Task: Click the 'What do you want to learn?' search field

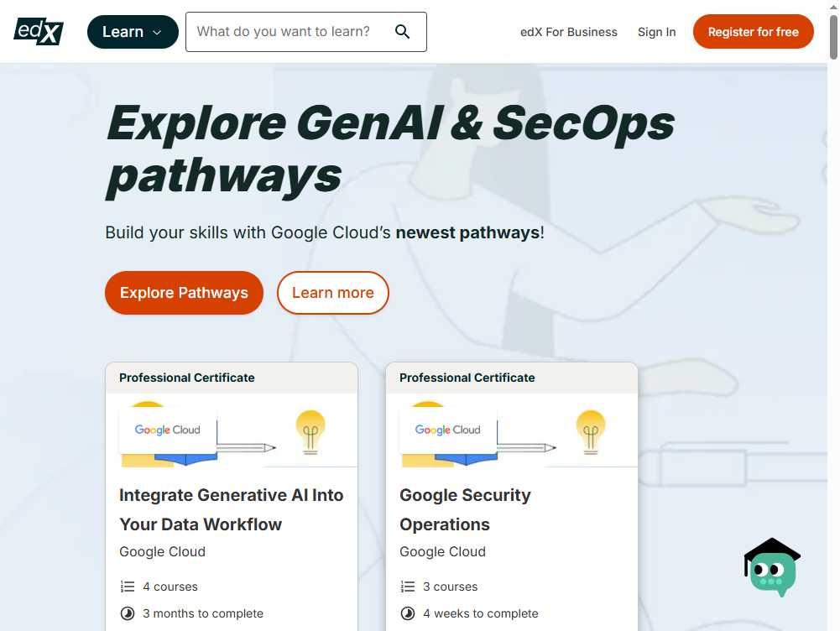Action: tap(285, 31)
